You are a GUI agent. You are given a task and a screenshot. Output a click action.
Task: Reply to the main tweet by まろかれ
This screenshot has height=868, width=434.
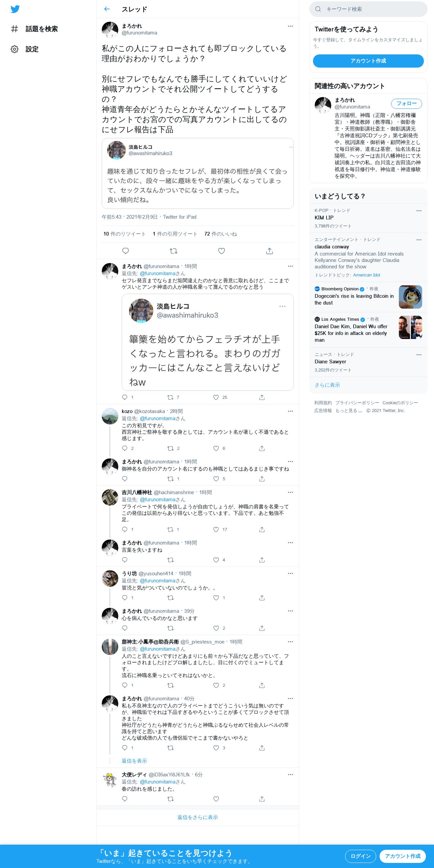tap(125, 251)
